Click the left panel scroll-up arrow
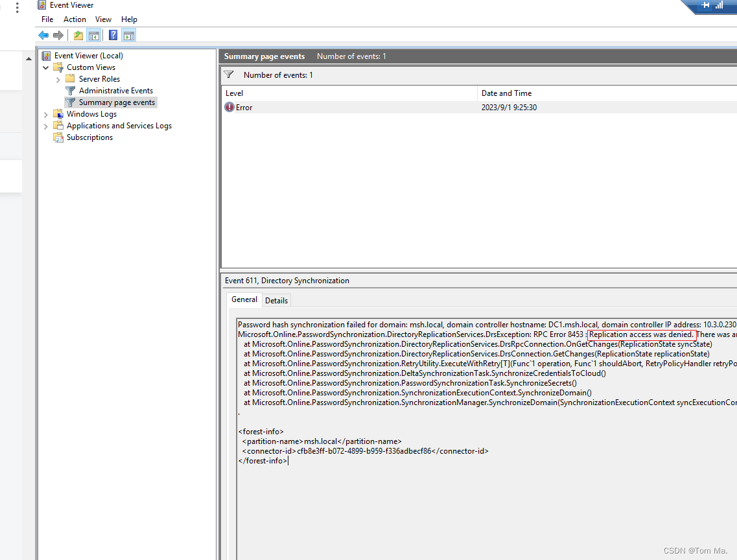This screenshot has height=560, width=737. [x=29, y=59]
